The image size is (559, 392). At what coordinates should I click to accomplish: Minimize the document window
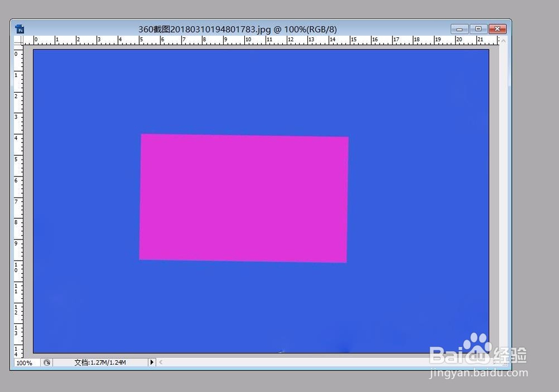(459, 29)
